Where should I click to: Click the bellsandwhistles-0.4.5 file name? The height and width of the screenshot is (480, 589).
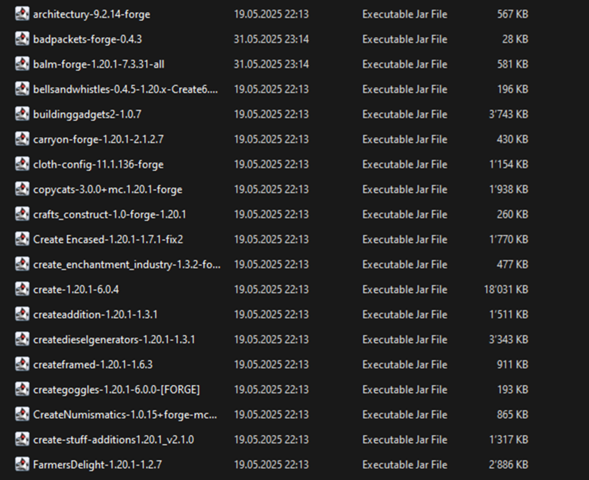(x=125, y=89)
